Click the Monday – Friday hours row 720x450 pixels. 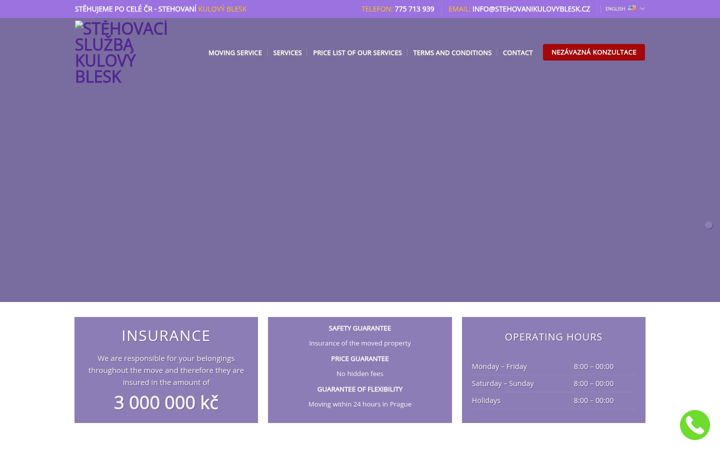[x=553, y=366]
